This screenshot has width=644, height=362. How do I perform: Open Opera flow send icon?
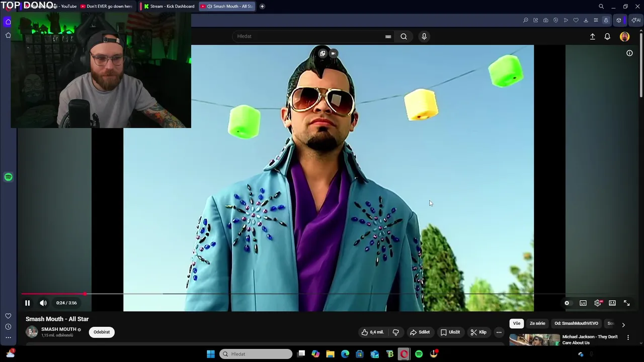pos(566,20)
